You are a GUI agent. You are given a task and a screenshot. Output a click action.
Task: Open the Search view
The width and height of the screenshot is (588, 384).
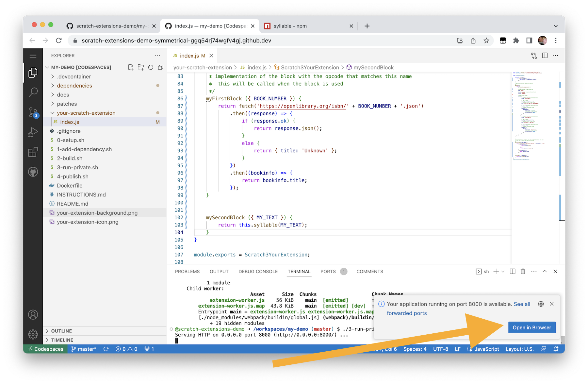(33, 92)
